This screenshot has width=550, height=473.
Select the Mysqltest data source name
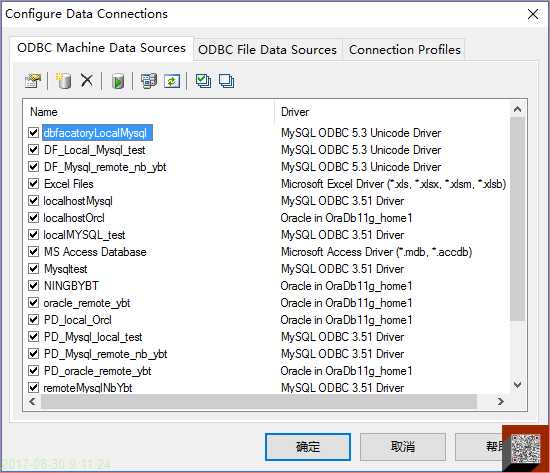point(66,269)
